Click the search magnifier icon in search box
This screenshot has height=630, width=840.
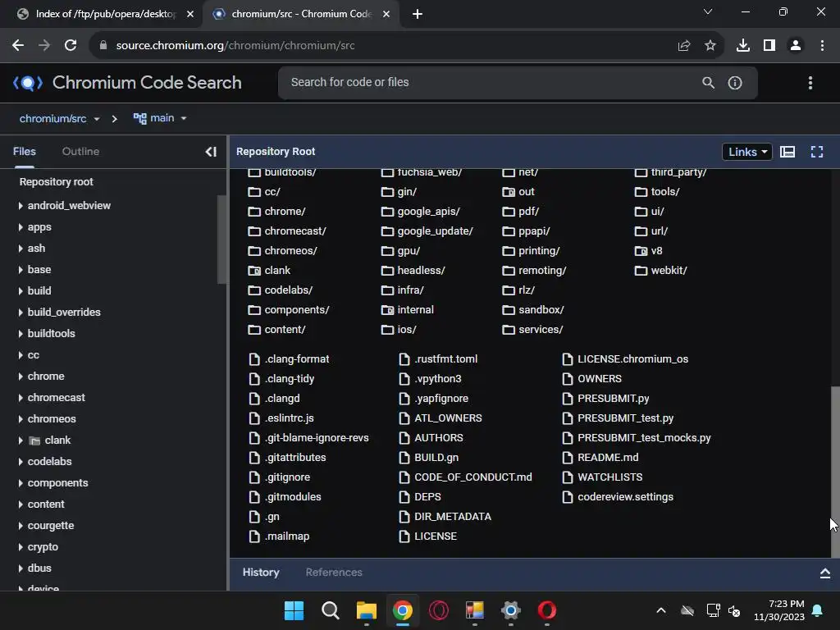pyautogui.click(x=708, y=83)
